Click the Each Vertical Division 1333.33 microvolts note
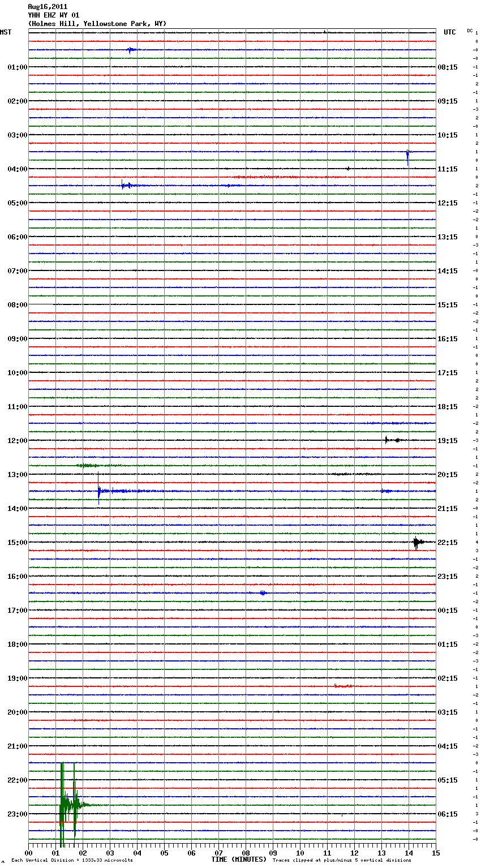This screenshot has width=481, height=868. pos(72,861)
